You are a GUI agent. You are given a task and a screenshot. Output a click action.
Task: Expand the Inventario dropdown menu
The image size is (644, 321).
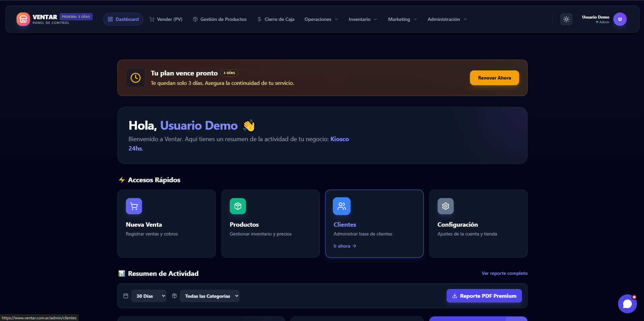(363, 19)
